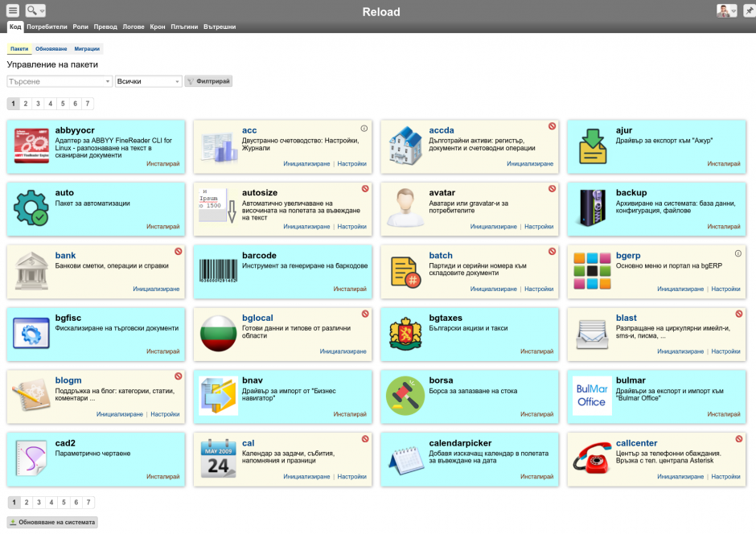Click the borsa gavel icon
Viewport: 756px width, 534px height.
[x=405, y=396]
